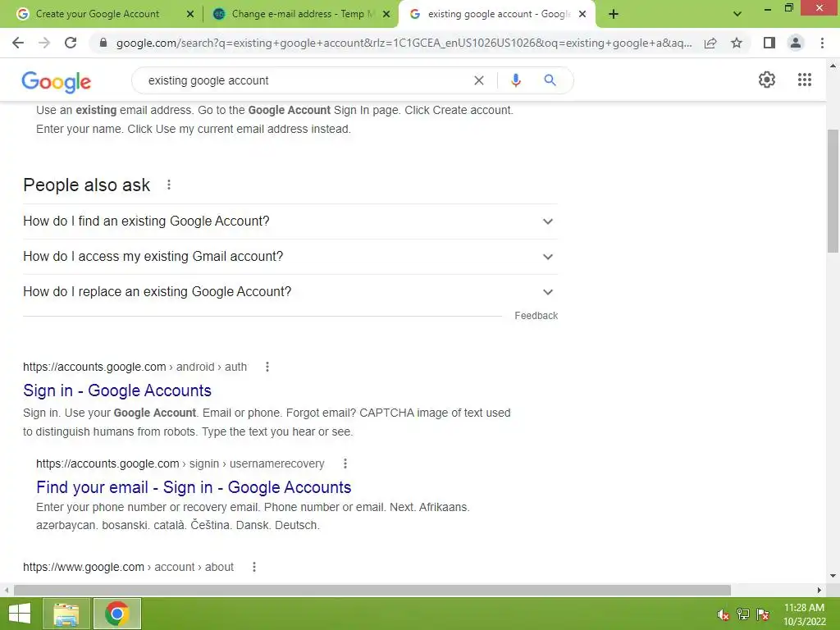This screenshot has width=840, height=630.
Task: Click the horizontal scrollbar thumb
Action: click(372, 590)
